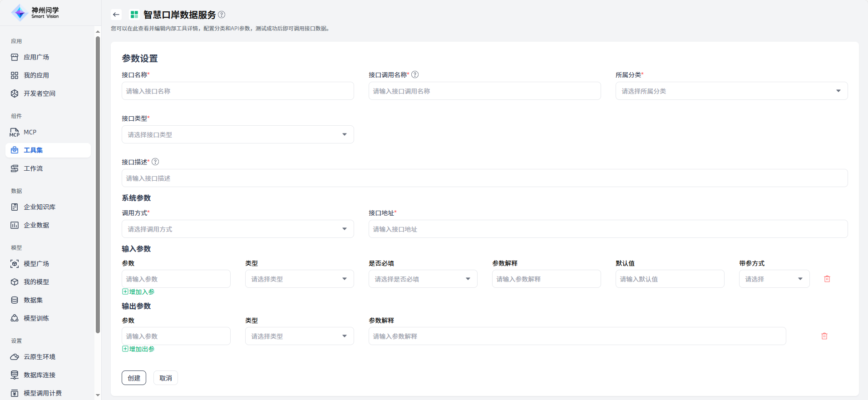Click the 取消 button
Image resolution: width=868 pixels, height=400 pixels.
[165, 378]
